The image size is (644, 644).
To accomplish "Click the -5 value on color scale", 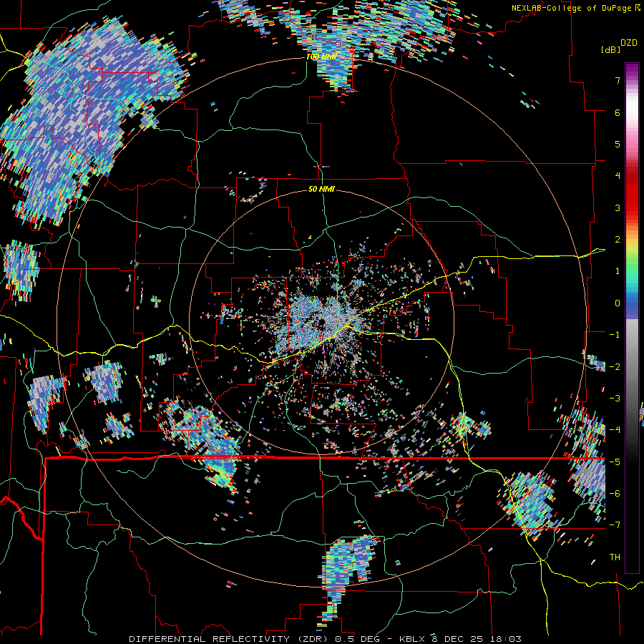I will tap(615, 462).
